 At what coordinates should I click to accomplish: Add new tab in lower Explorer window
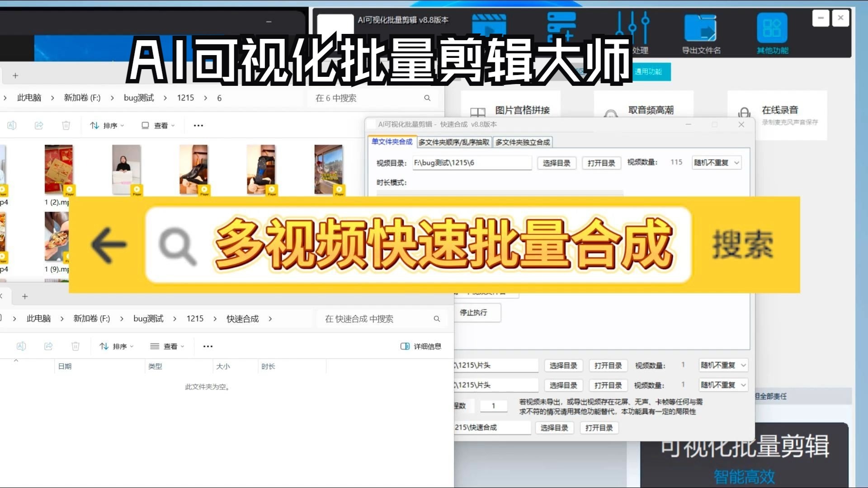click(25, 296)
